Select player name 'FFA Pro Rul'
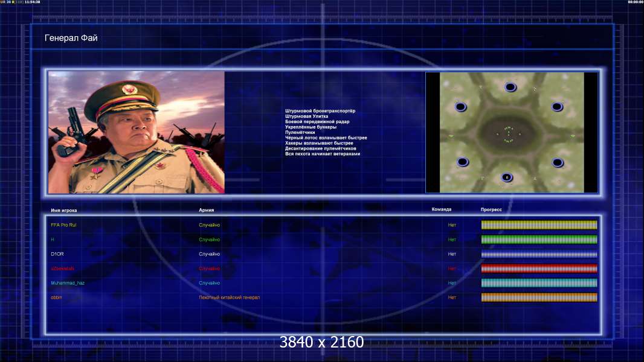 [x=63, y=225]
